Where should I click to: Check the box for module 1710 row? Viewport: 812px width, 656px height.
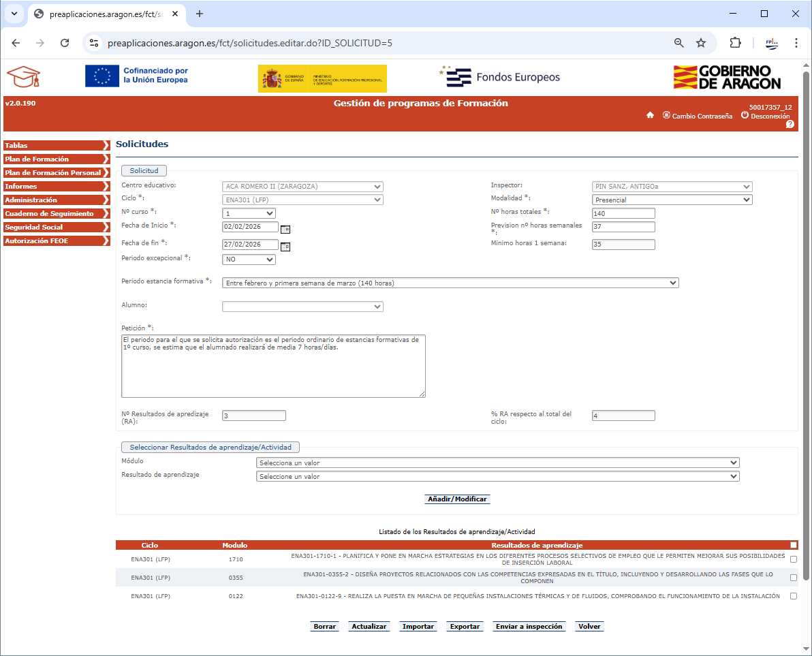[x=793, y=559]
